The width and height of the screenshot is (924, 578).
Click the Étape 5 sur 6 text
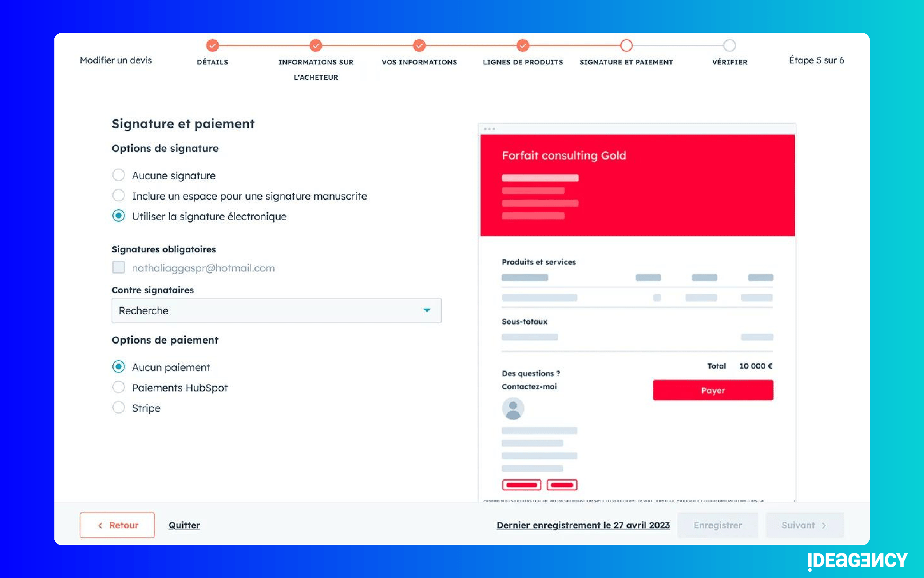[x=816, y=60]
